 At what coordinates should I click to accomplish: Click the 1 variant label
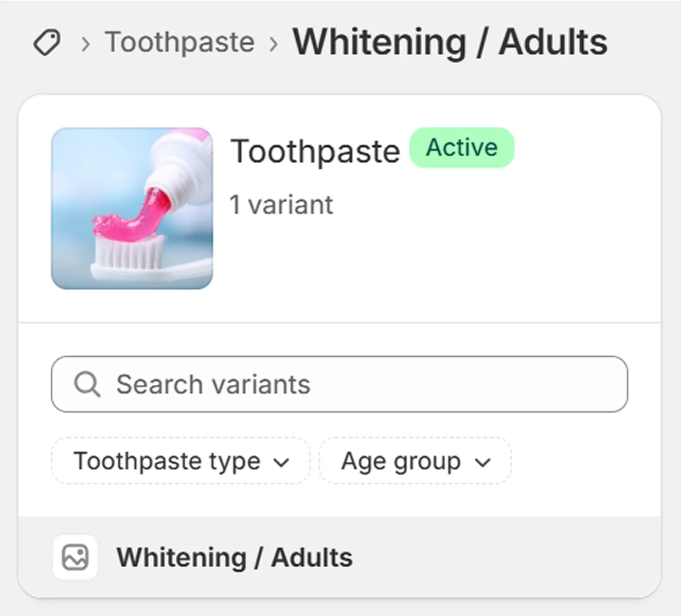click(281, 205)
